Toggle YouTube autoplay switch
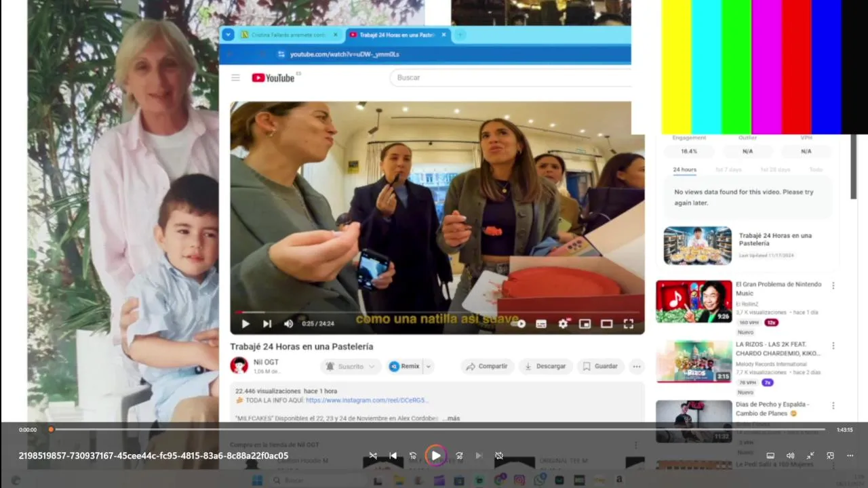Image resolution: width=868 pixels, height=488 pixels. click(x=519, y=324)
